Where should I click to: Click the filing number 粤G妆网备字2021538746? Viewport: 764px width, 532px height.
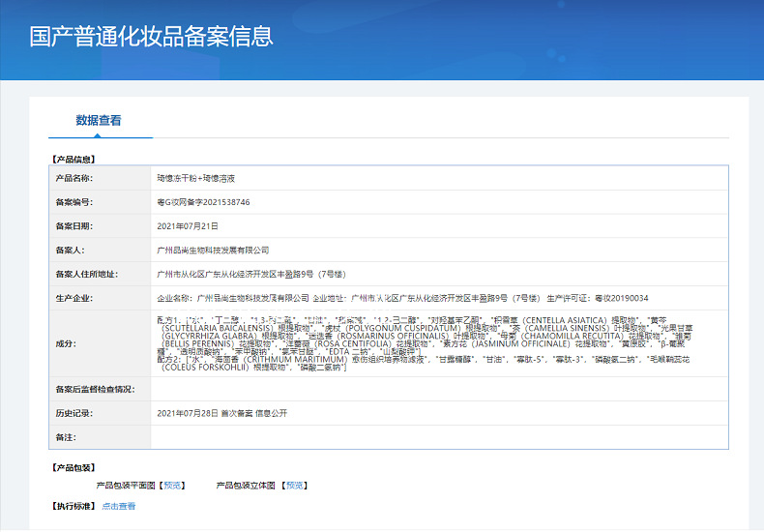click(203, 202)
